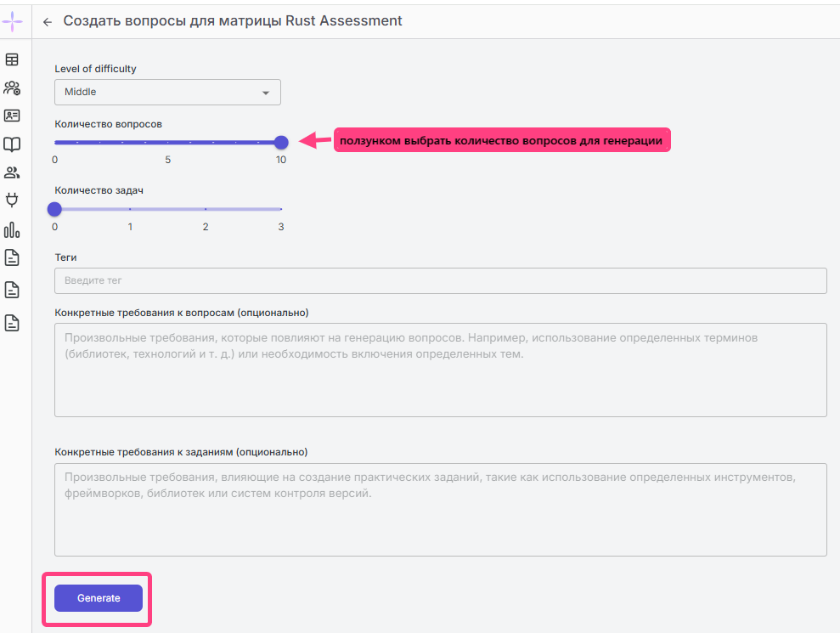Image resolution: width=840 pixels, height=633 pixels.
Task: Click the task requirements text area
Action: [440, 509]
